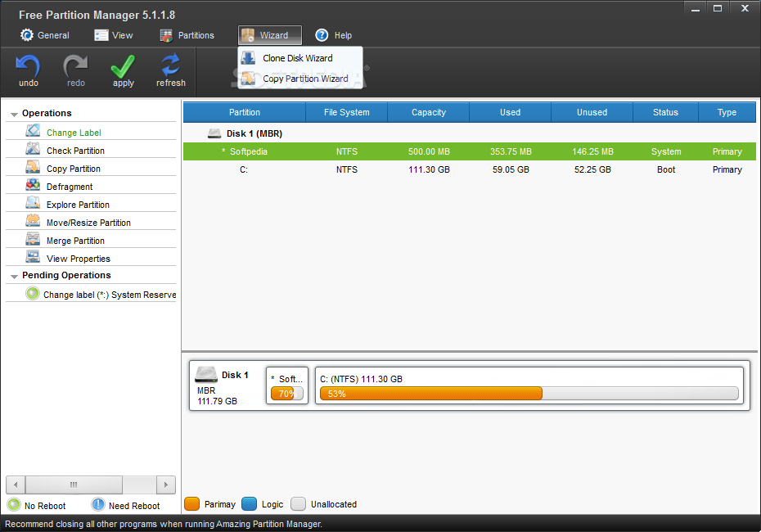761x532 pixels.
Task: Click the Copy Partition icon in Operations
Action: pyautogui.click(x=33, y=167)
